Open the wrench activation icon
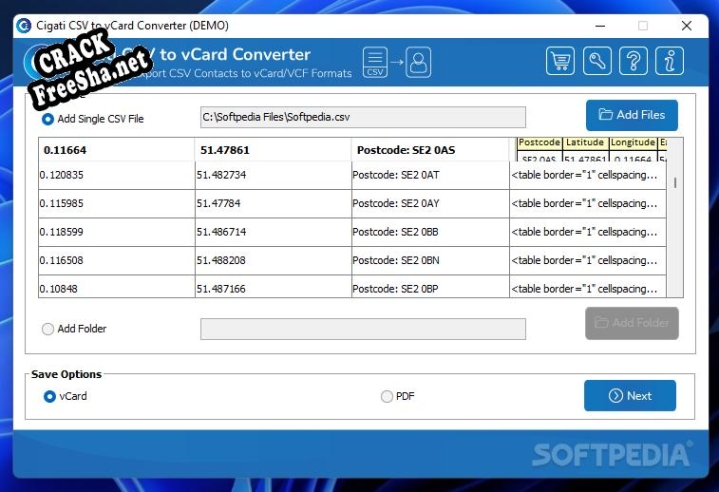Image resolution: width=719 pixels, height=492 pixels. click(597, 61)
